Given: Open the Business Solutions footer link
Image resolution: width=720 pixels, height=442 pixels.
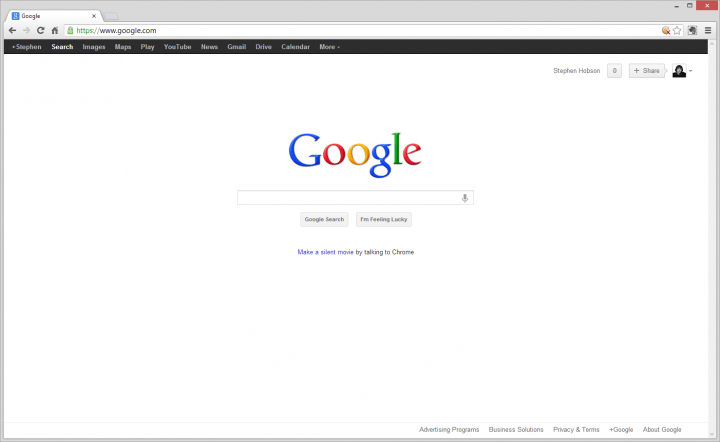Looking at the screenshot, I should 516,430.
